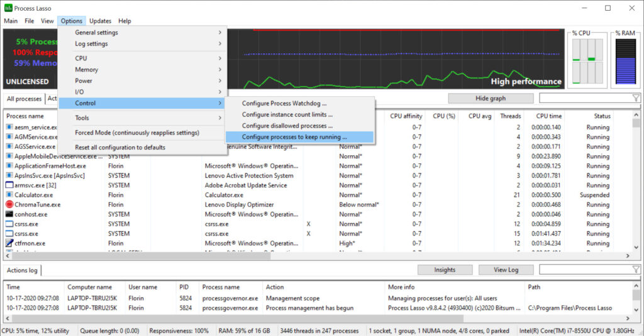
Task: Sort by the Threads column header
Action: click(510, 116)
